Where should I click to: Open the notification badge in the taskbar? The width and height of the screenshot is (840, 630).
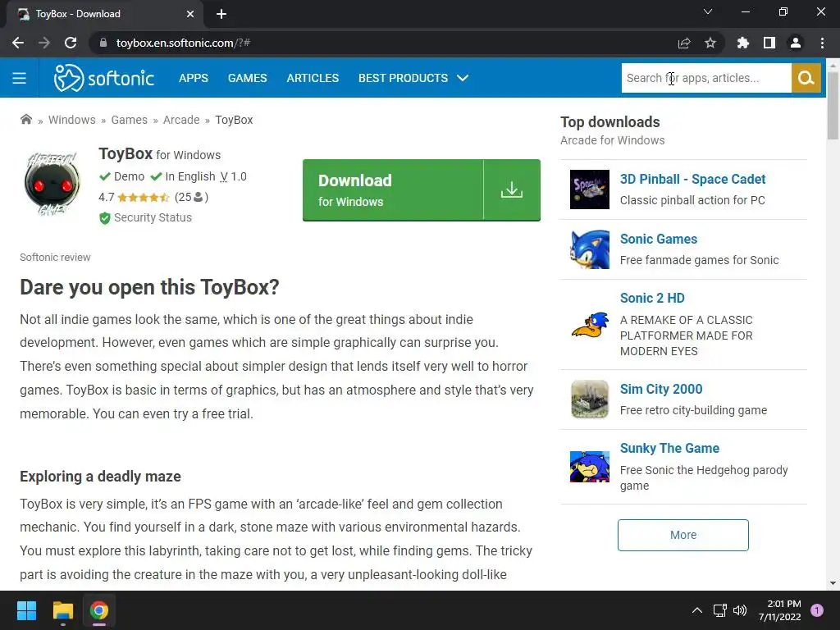pyautogui.click(x=817, y=610)
